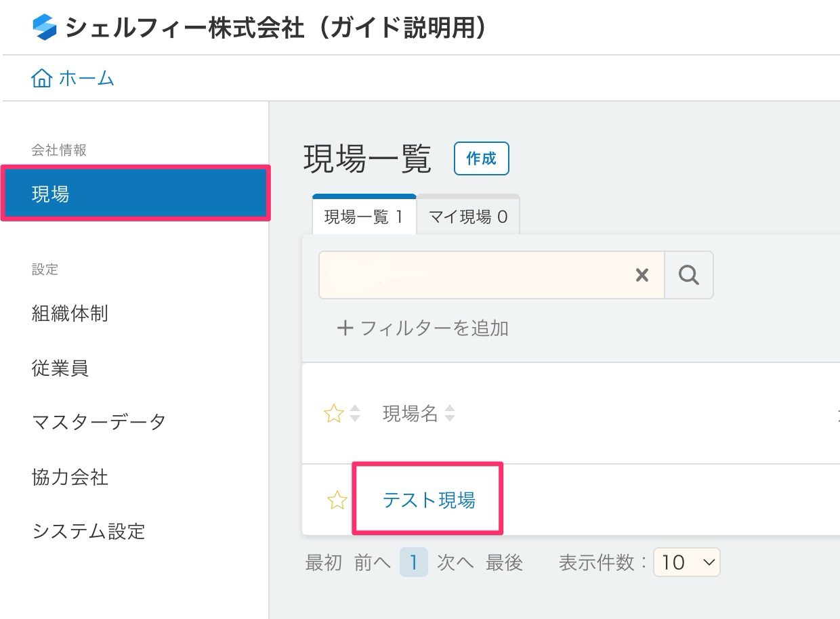Clear the search box using the X icon
Image resolution: width=840 pixels, height=619 pixels.
pyautogui.click(x=641, y=274)
